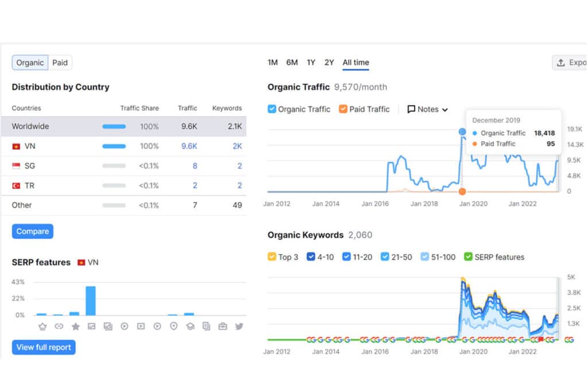The width and height of the screenshot is (588, 392).
Task: Open View full report
Action: point(44,347)
